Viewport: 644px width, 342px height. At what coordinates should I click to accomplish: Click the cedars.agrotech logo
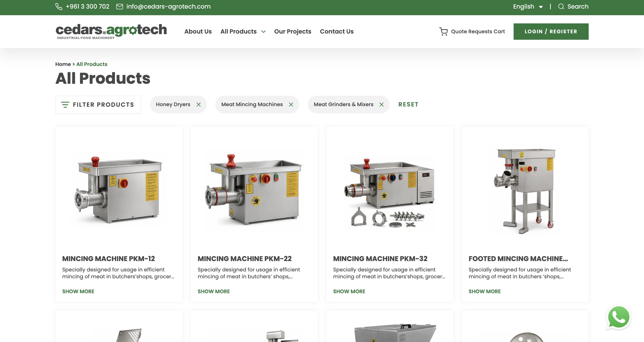coord(111,32)
